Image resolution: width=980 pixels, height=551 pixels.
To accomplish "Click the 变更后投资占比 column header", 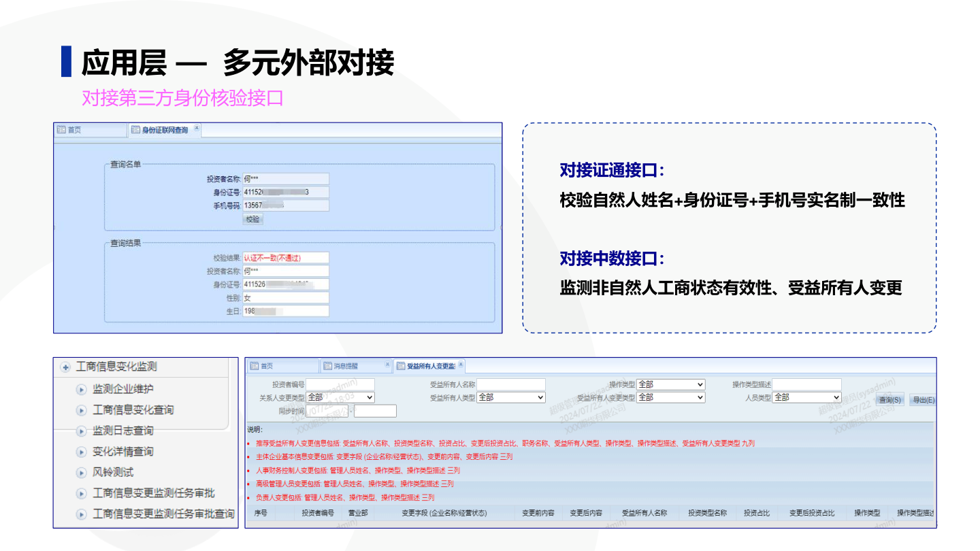I will click(x=812, y=513).
